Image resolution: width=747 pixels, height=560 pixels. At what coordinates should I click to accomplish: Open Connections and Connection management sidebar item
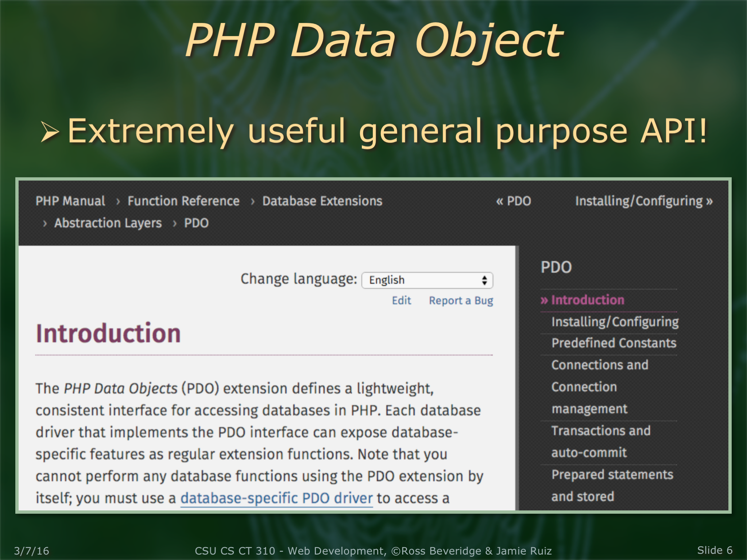600,387
